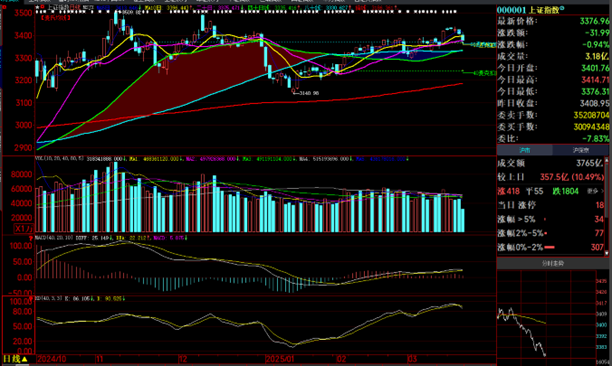Click the 2025/01 date marker on timeline
Image resolution: width=612 pixels, height=366 pixels.
pos(280,359)
